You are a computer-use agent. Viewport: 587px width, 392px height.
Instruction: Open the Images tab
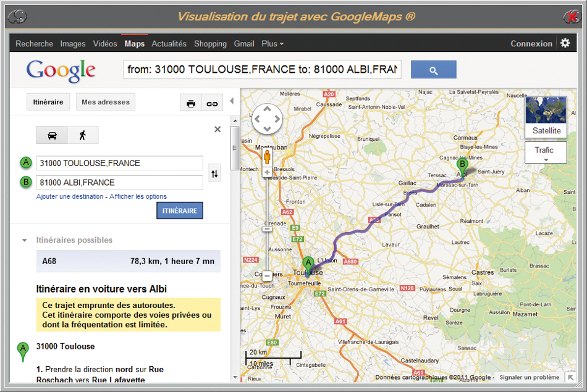(x=73, y=44)
